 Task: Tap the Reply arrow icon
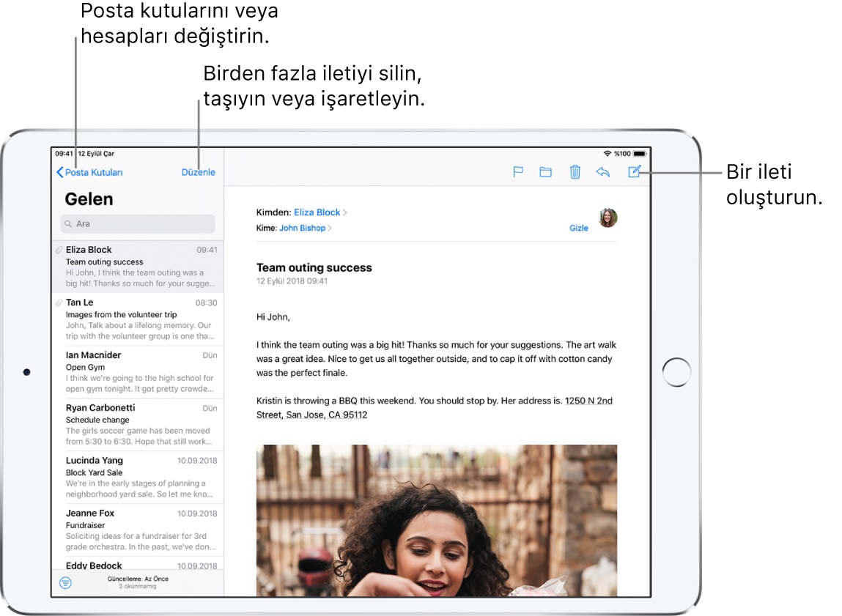[603, 172]
